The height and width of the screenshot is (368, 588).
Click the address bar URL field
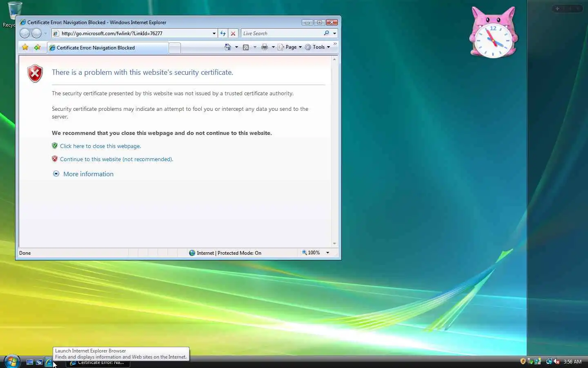tap(135, 34)
